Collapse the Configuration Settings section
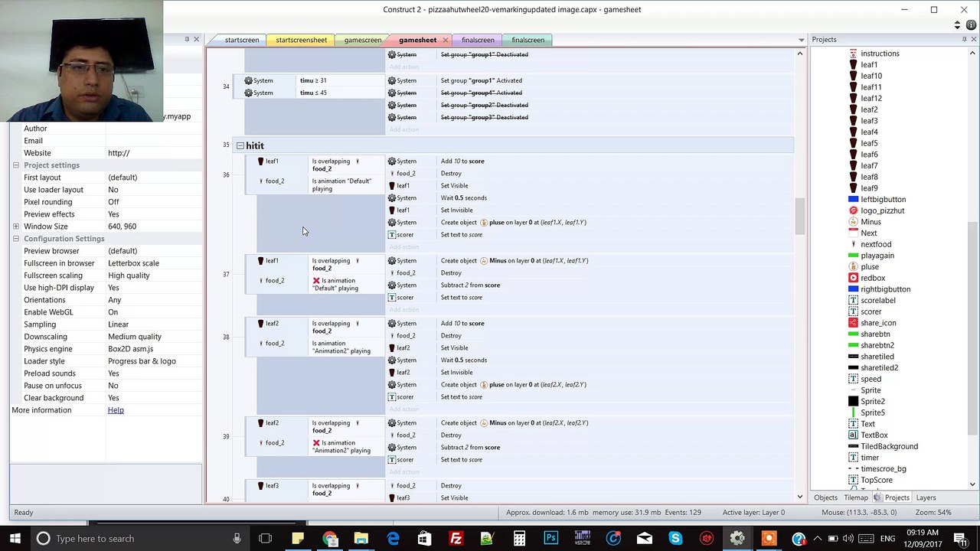 [x=15, y=239]
